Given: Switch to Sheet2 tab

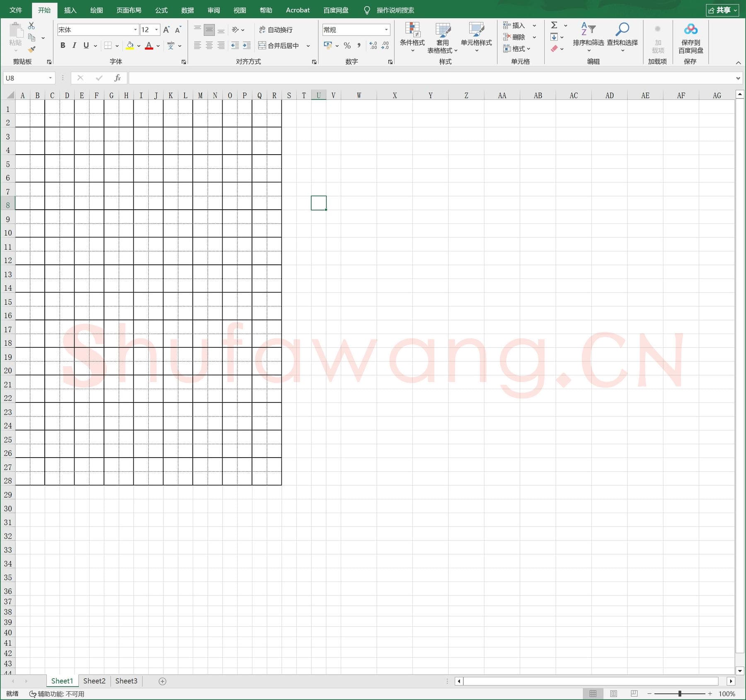Looking at the screenshot, I should click(94, 681).
